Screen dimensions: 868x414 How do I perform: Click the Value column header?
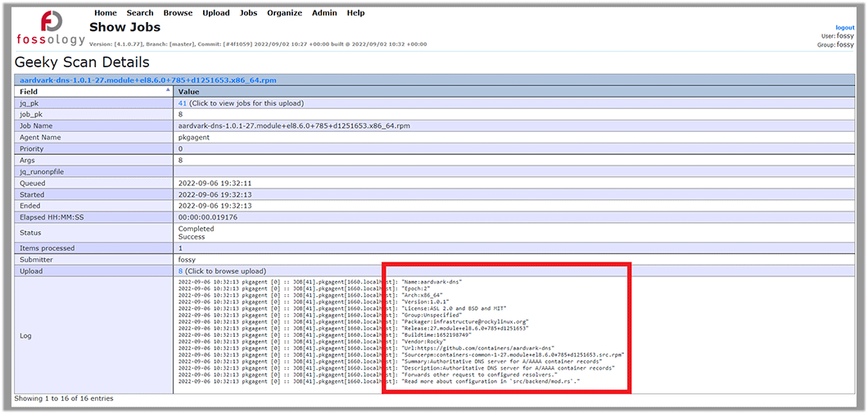coord(189,92)
